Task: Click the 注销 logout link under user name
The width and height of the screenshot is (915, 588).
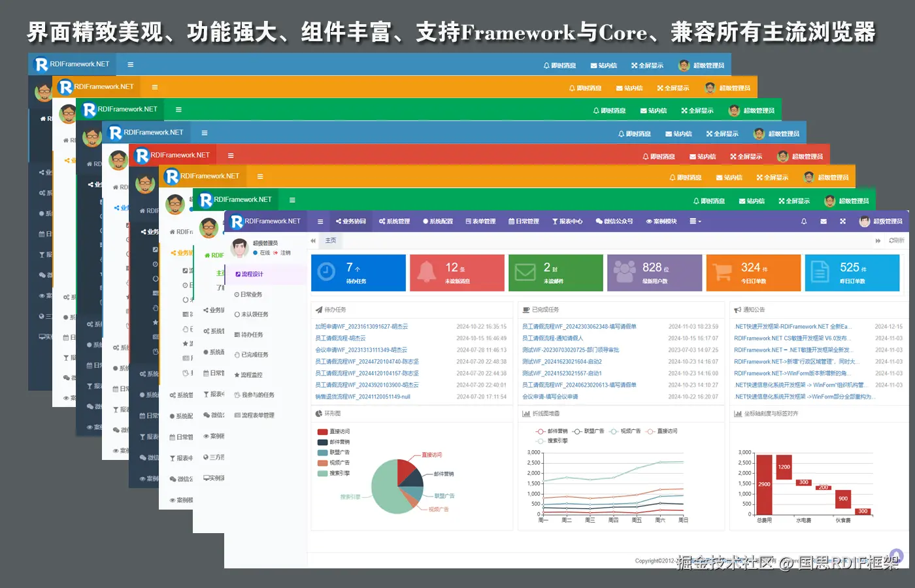Action: 282,253
